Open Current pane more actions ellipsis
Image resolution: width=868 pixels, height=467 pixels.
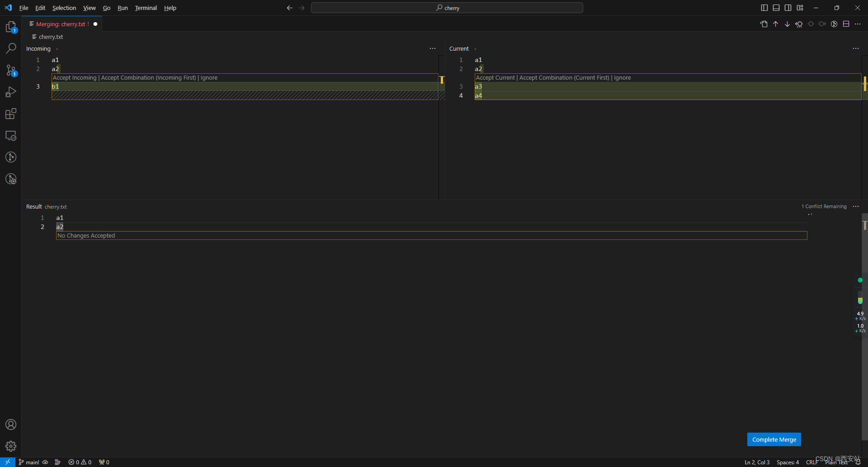(x=856, y=48)
